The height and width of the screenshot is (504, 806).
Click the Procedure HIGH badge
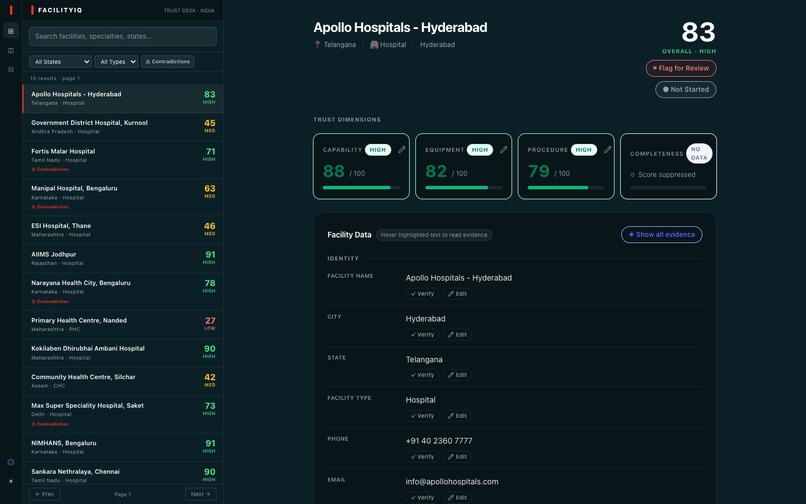[583, 150]
